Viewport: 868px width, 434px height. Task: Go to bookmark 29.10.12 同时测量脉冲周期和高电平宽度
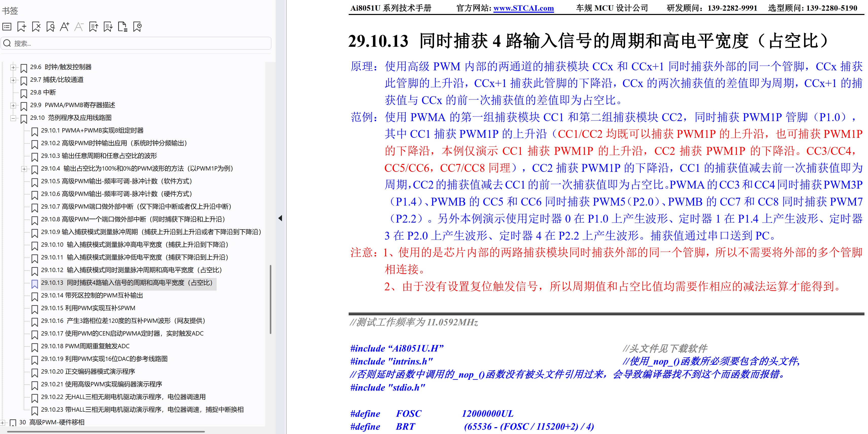(x=132, y=270)
